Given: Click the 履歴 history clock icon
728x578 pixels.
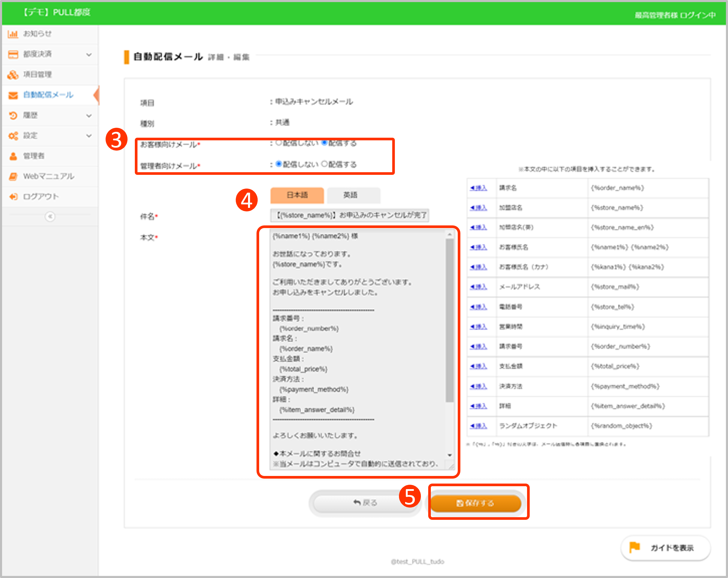Looking at the screenshot, I should point(13,115).
